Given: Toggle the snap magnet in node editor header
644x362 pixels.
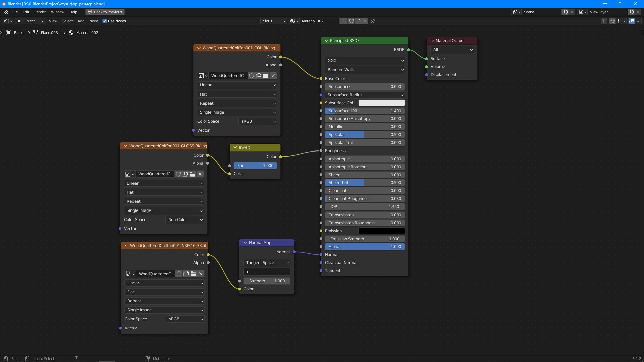Looking at the screenshot, I should click(x=612, y=21).
